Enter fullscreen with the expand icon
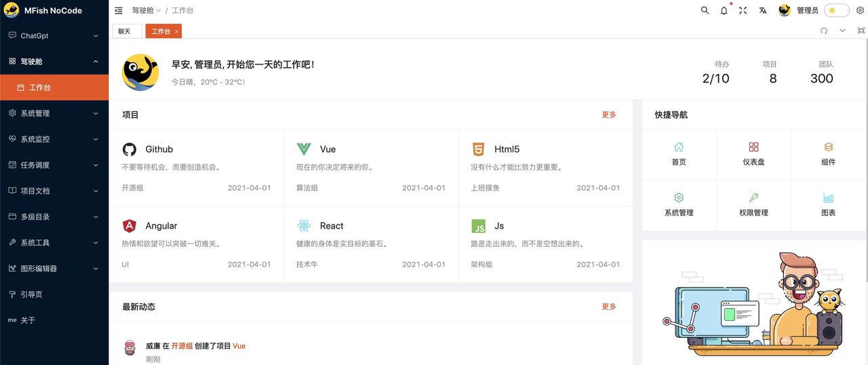The height and width of the screenshot is (365, 868). [743, 10]
